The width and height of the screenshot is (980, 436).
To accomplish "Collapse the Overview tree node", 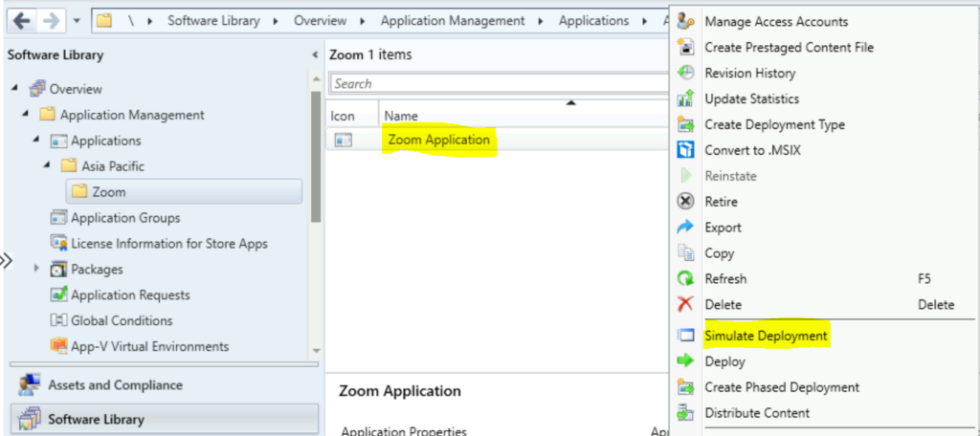I will pos(15,89).
